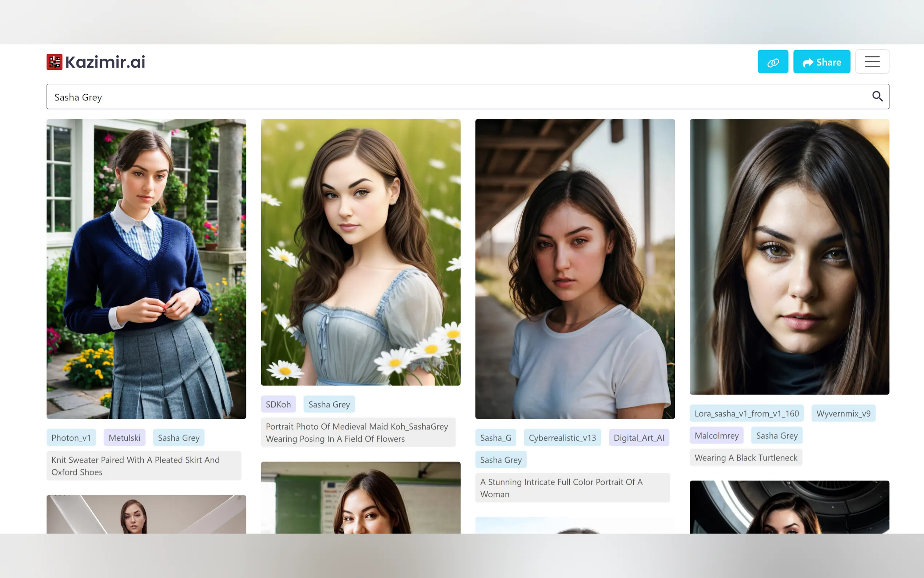Select the Digital_Art_AI tag

point(639,438)
